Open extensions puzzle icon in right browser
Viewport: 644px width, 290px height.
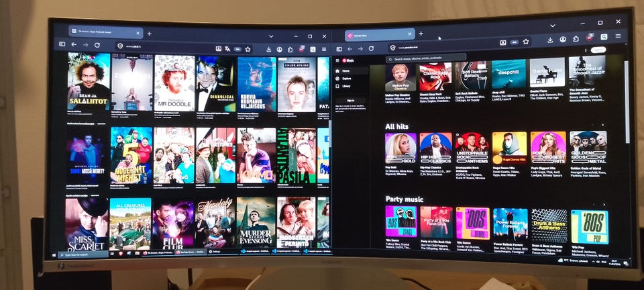click(x=576, y=39)
